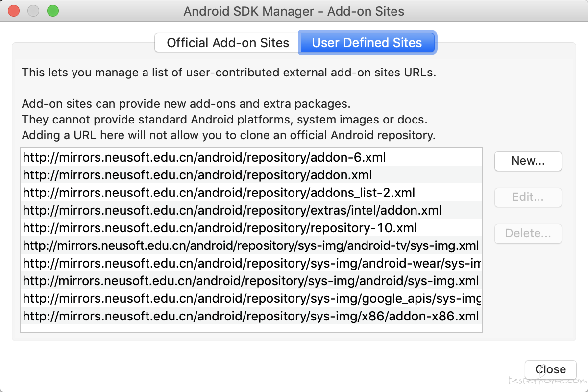Select the User Defined Sites tab
This screenshot has height=392, width=588.
(x=367, y=43)
